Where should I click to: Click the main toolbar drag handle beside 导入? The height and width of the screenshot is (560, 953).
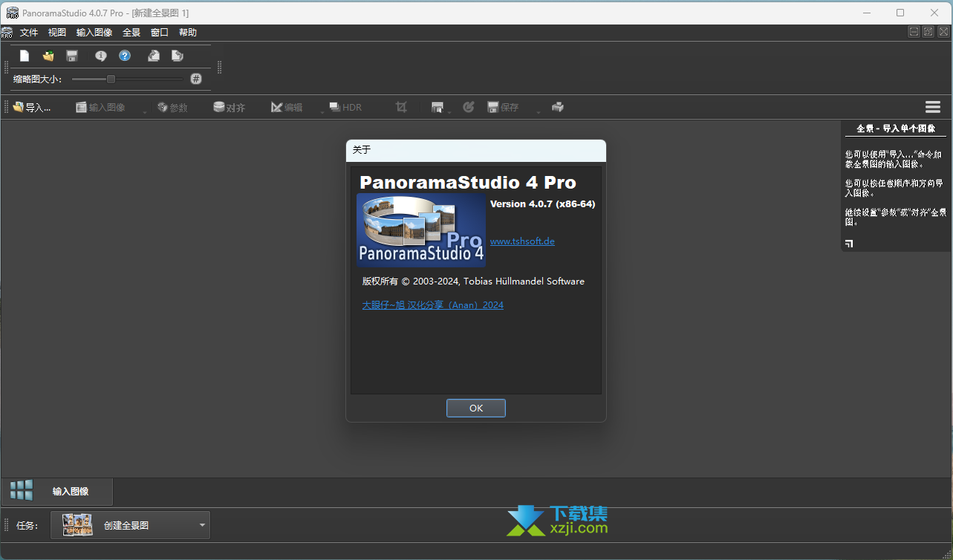[x=7, y=107]
